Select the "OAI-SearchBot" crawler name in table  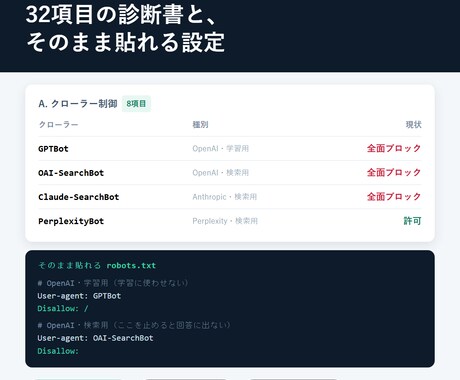(x=71, y=173)
